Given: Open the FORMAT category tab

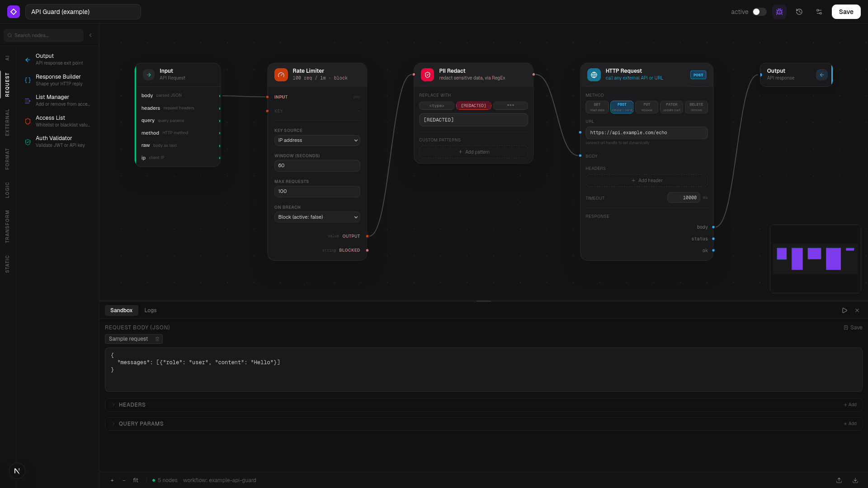Looking at the screenshot, I should tap(7, 159).
